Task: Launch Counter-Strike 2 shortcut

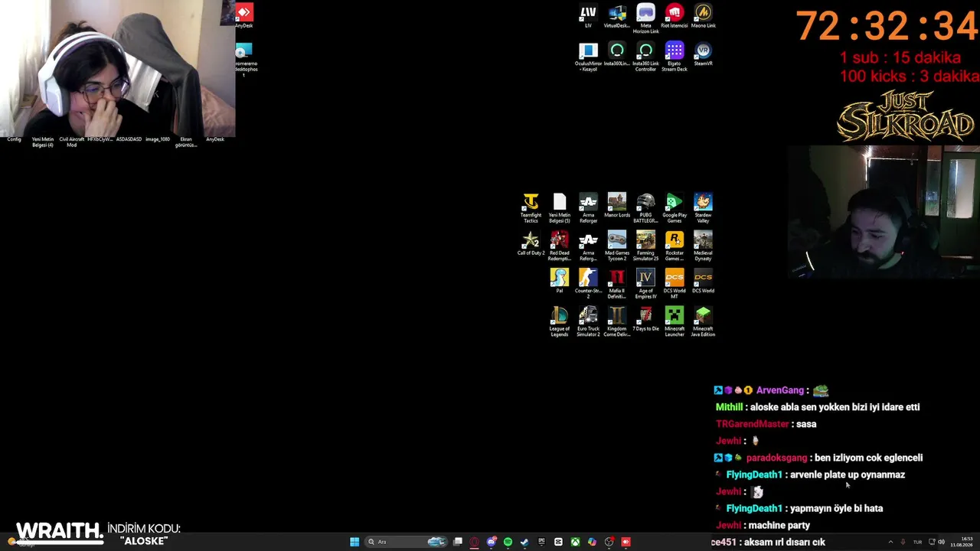Action: [588, 284]
